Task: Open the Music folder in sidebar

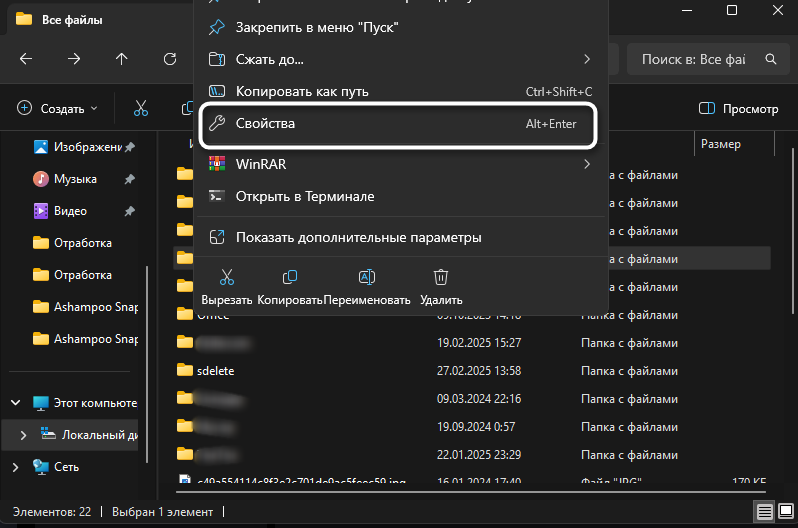Action: tap(76, 179)
